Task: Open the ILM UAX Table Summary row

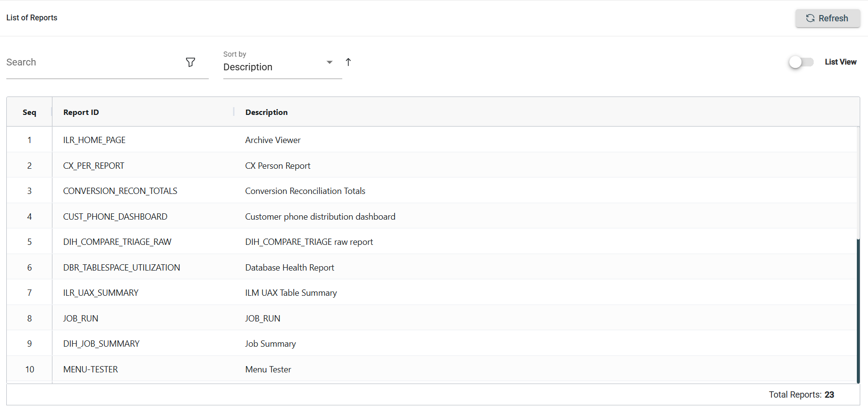Action: point(291,293)
